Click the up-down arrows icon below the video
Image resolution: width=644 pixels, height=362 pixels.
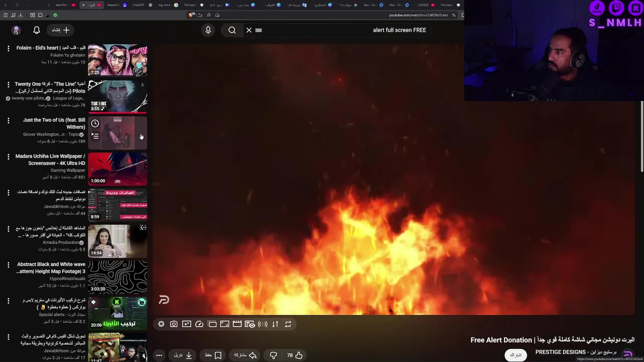(275, 324)
